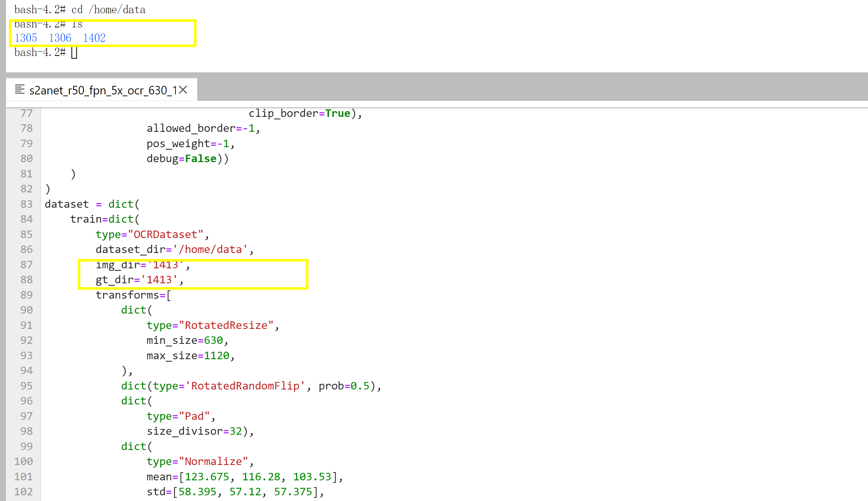Click the "Normalize" type string
This screenshot has height=501, width=868.
click(x=213, y=461)
